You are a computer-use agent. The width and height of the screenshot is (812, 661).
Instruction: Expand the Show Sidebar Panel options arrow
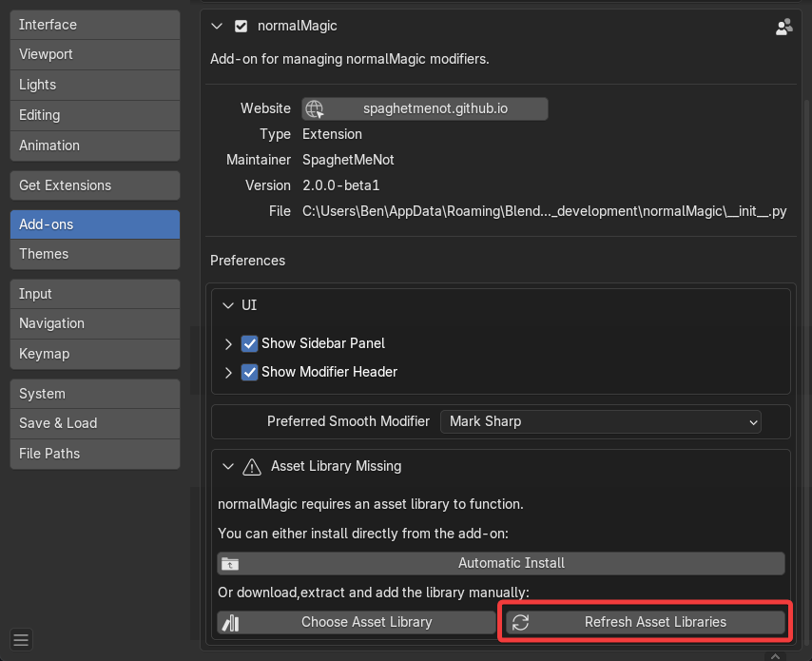point(228,343)
